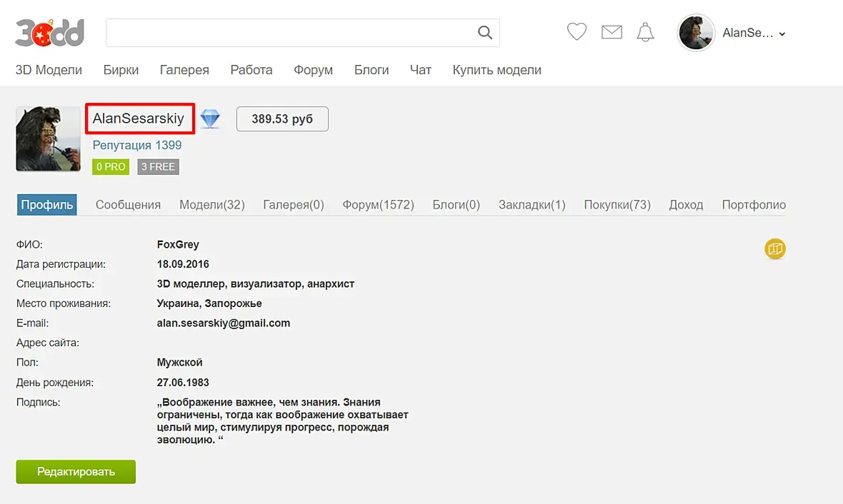Open the Модели(32) tab
This screenshot has height=504, width=843.
(x=212, y=205)
